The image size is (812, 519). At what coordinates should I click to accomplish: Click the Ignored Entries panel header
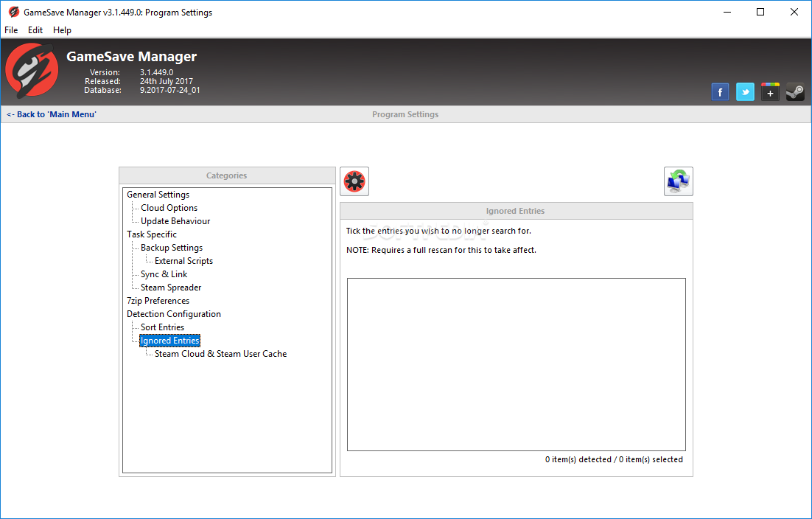tap(516, 211)
